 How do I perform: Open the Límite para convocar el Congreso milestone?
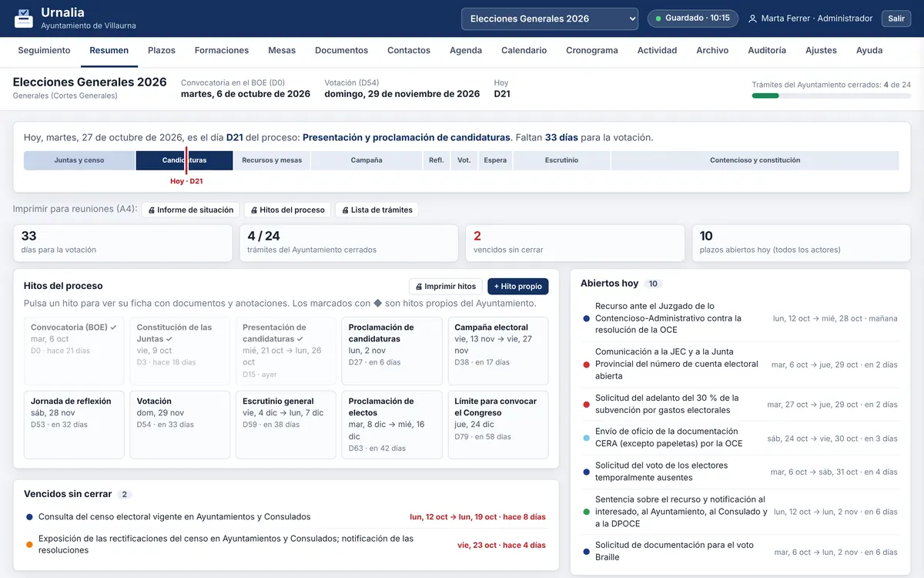[x=498, y=425]
